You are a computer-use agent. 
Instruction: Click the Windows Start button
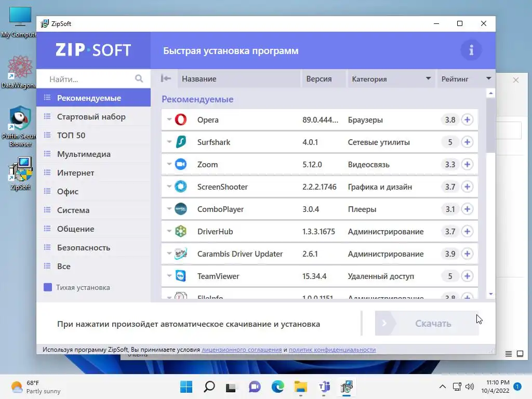click(186, 387)
